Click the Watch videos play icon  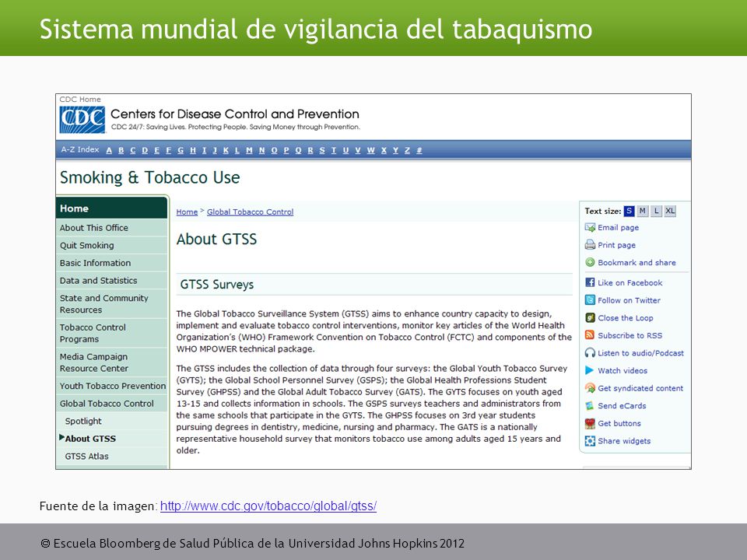click(590, 370)
